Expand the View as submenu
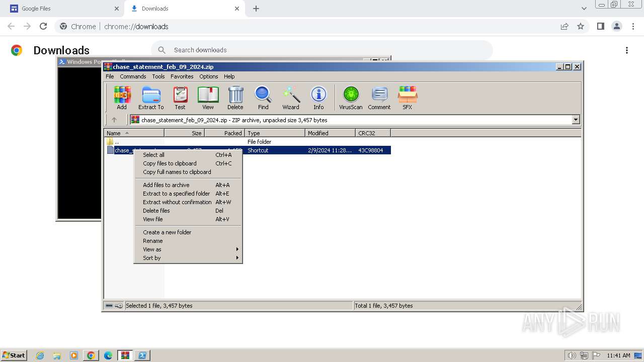The height and width of the screenshot is (362, 644). (x=188, y=249)
